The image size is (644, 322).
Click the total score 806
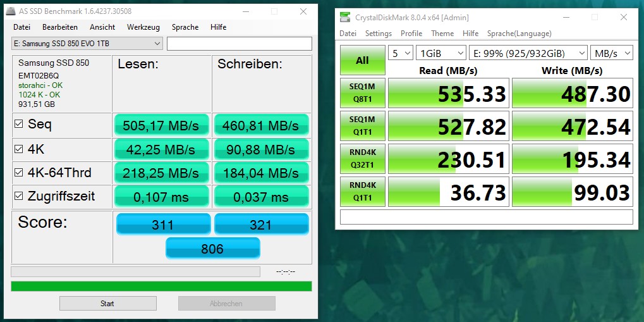213,249
